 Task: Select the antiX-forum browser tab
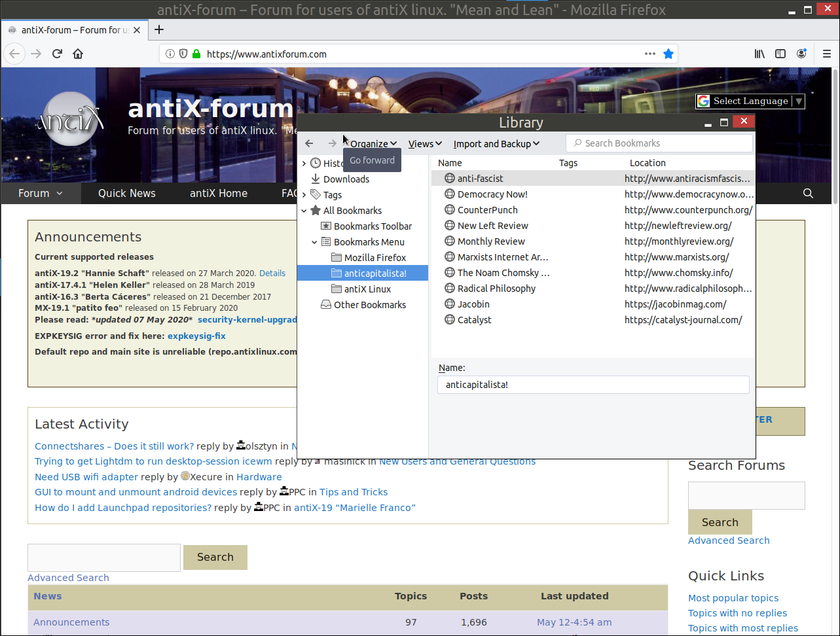pyautogui.click(x=73, y=29)
